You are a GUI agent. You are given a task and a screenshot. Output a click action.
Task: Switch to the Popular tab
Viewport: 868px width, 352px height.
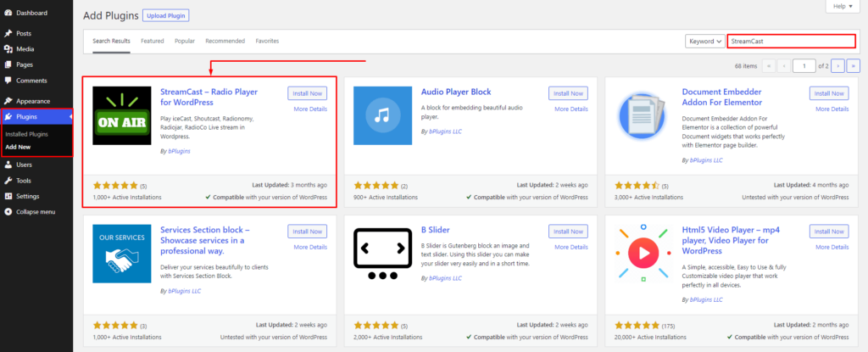(x=185, y=41)
